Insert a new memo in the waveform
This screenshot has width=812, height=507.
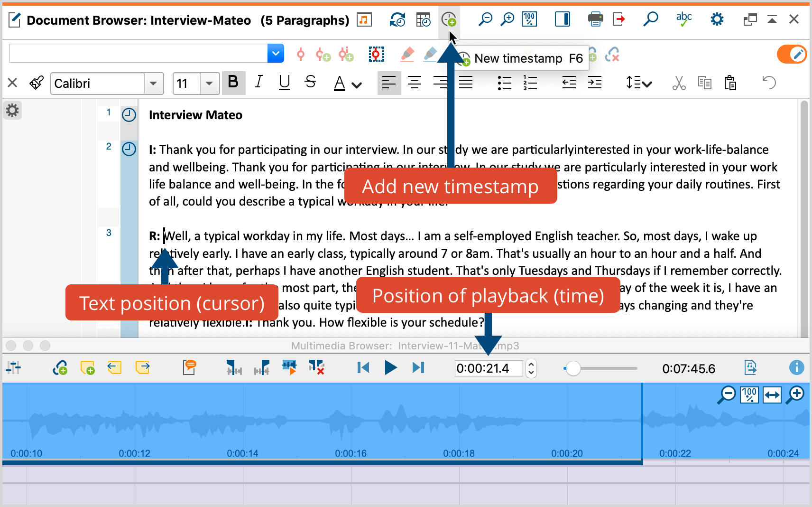[x=87, y=367]
